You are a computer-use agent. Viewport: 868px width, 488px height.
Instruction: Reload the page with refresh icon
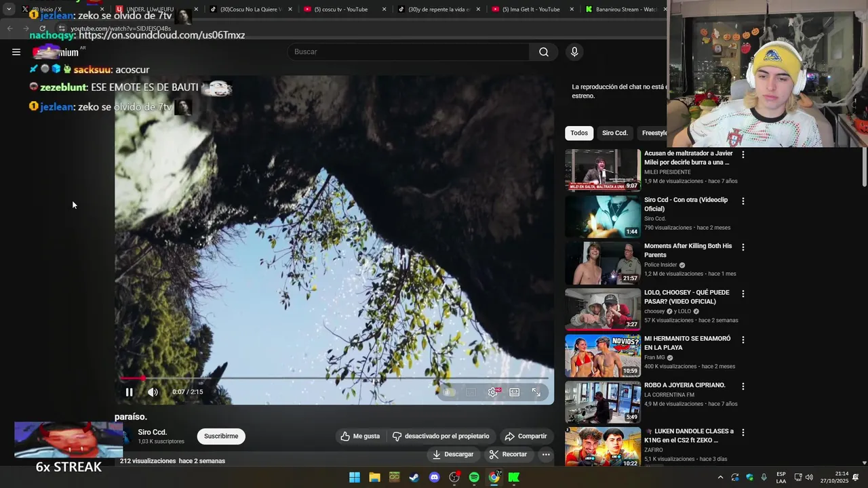point(43,28)
